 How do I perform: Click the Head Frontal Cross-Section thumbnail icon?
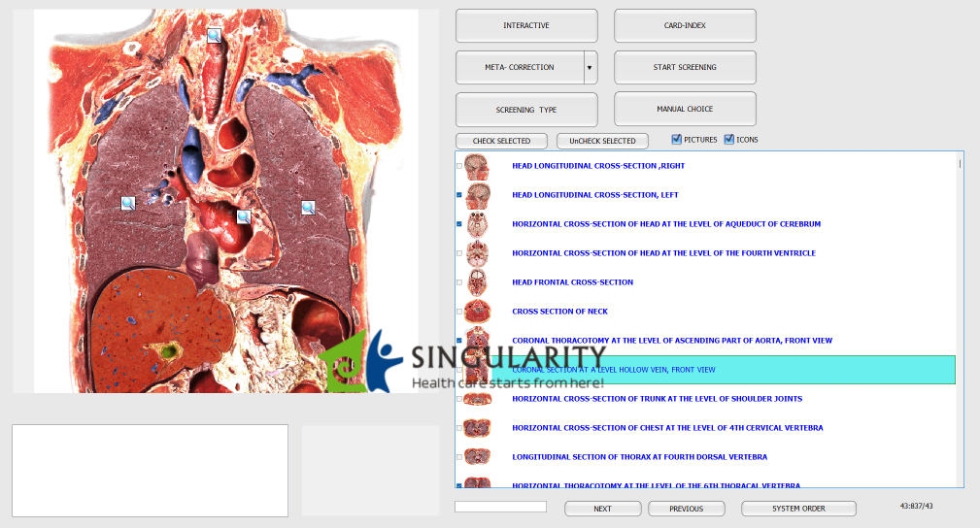tap(477, 282)
